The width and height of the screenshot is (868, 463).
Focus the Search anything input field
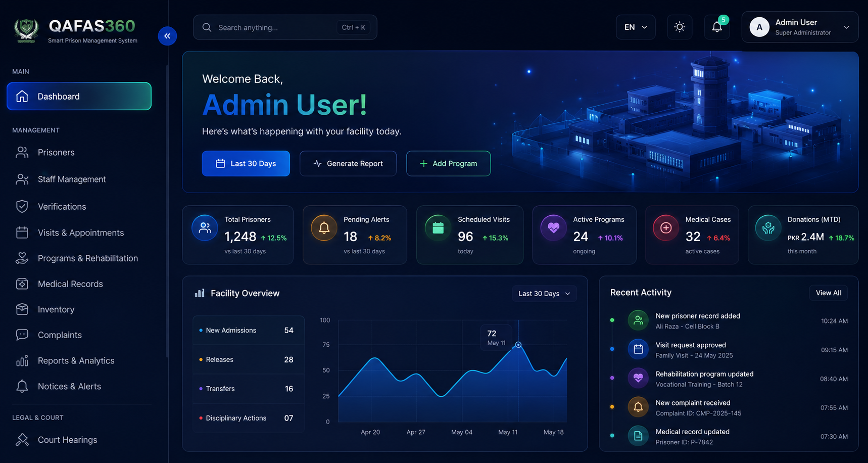tap(285, 27)
